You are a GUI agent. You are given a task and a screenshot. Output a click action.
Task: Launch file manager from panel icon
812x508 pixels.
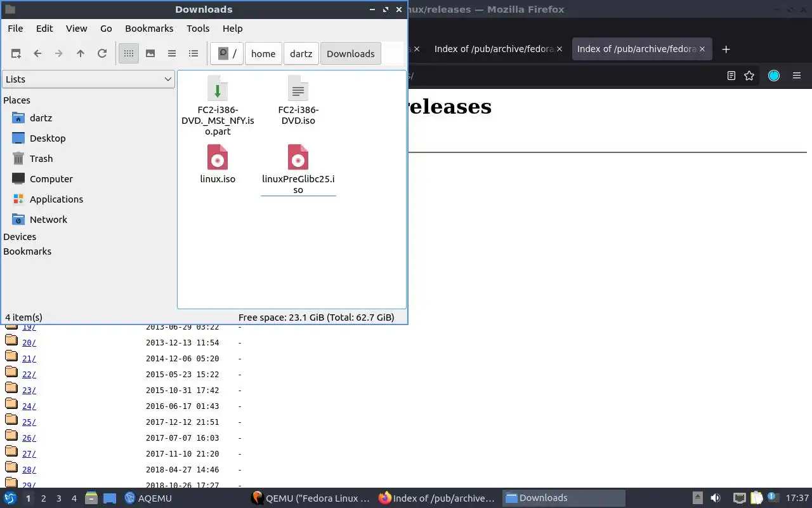coord(91,498)
